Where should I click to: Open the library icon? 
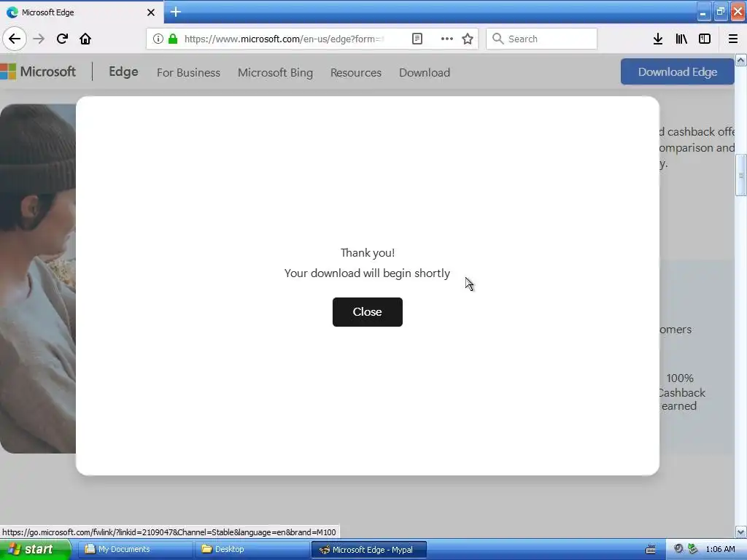point(681,39)
